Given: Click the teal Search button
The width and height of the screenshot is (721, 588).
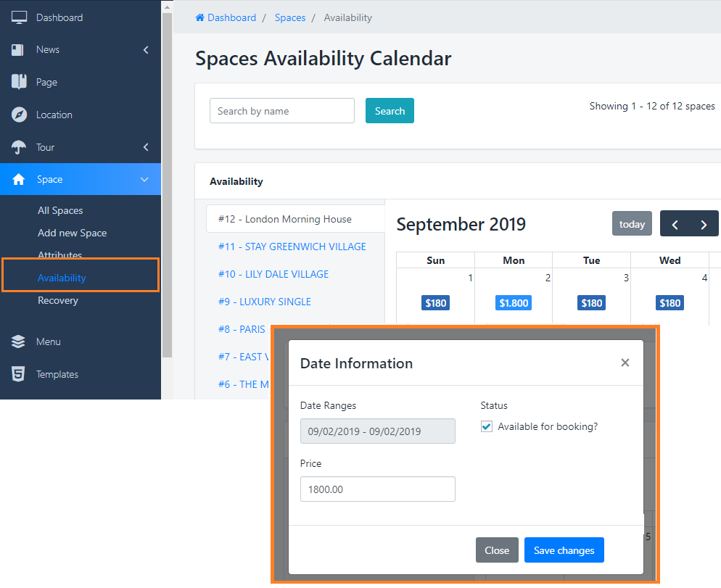Looking at the screenshot, I should coord(390,111).
